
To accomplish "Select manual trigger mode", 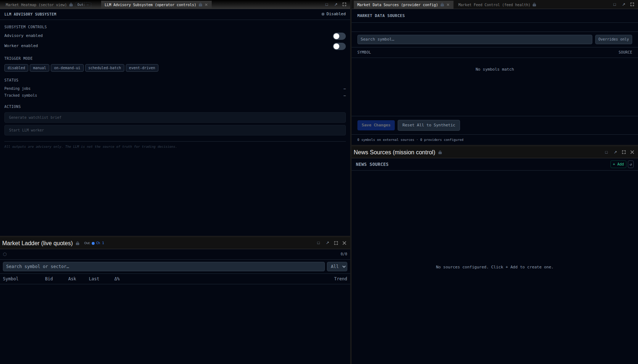I will (40, 68).
